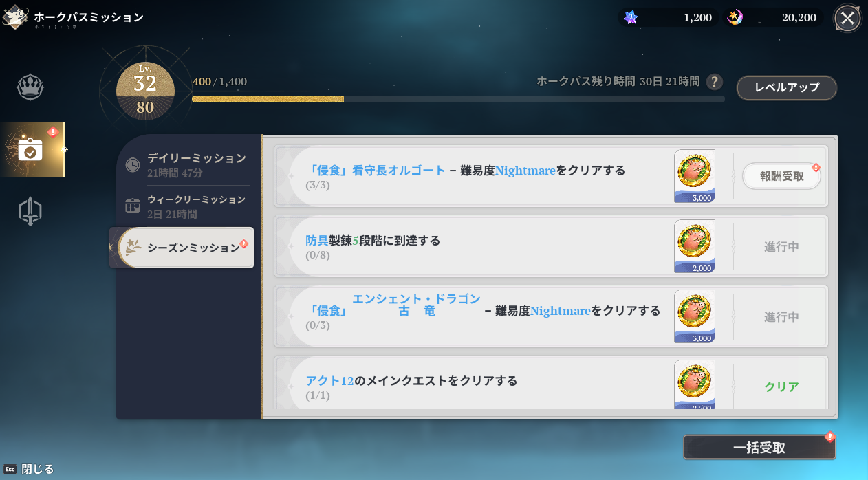Select the calendar missions sidebar icon
The width and height of the screenshot is (868, 480).
(x=31, y=149)
